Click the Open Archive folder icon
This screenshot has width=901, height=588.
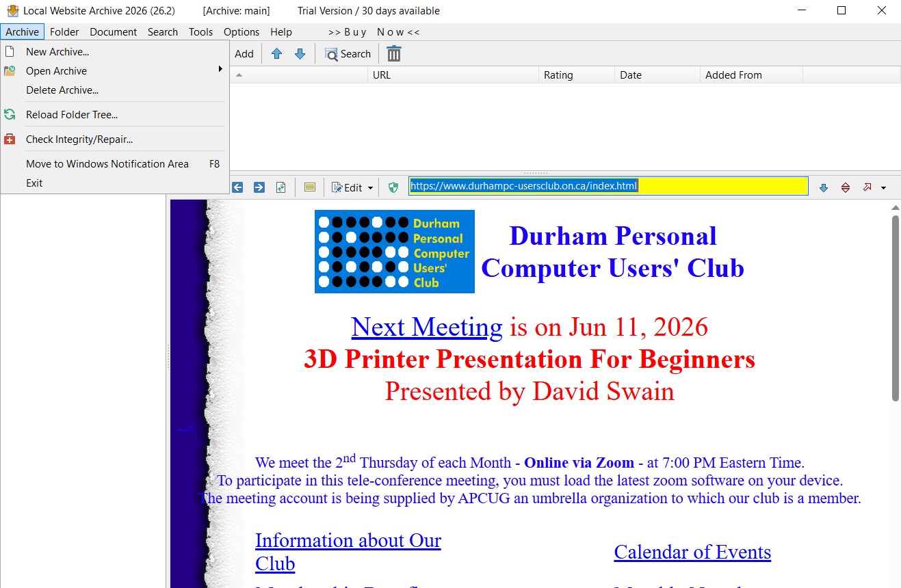[10, 71]
